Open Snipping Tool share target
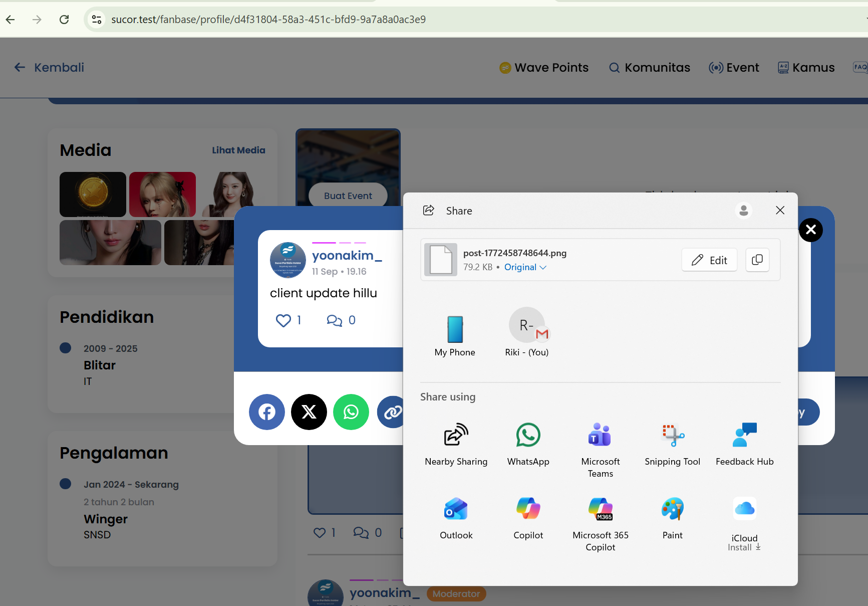Screen dimensions: 868x606 pos(672,444)
